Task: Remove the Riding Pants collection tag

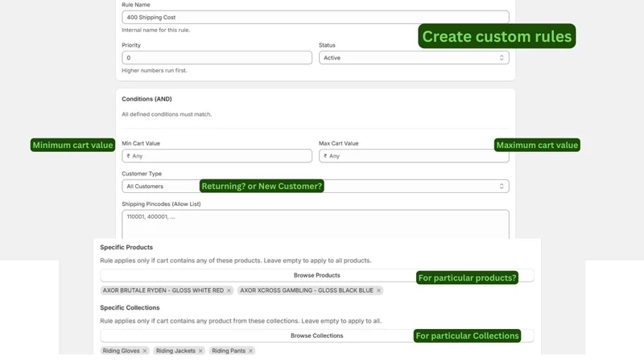Action: 250,351
